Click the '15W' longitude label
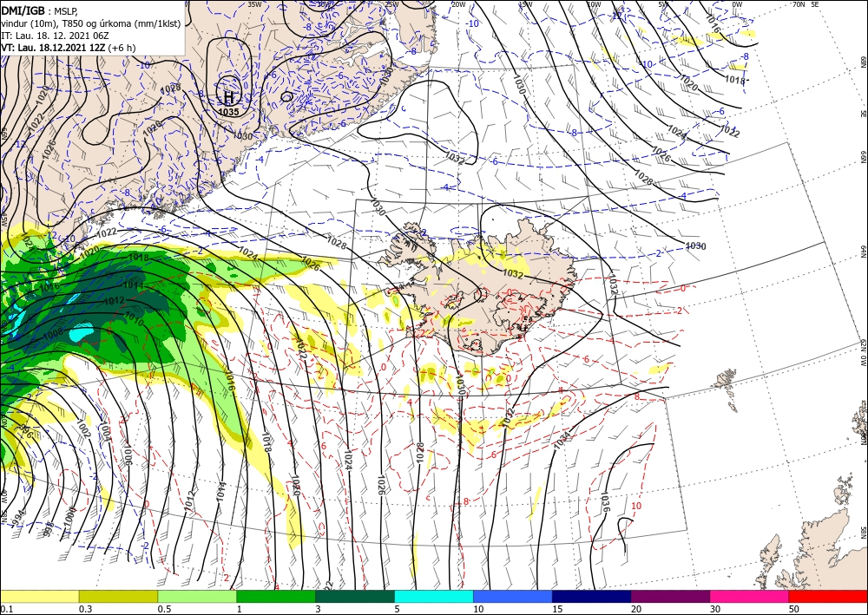 click(526, 4)
